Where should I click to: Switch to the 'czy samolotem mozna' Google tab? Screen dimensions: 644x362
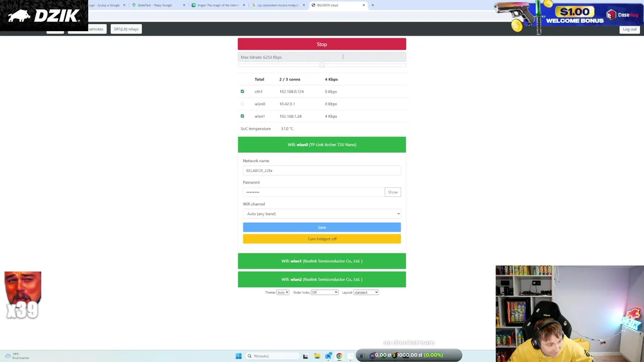tap(278, 5)
